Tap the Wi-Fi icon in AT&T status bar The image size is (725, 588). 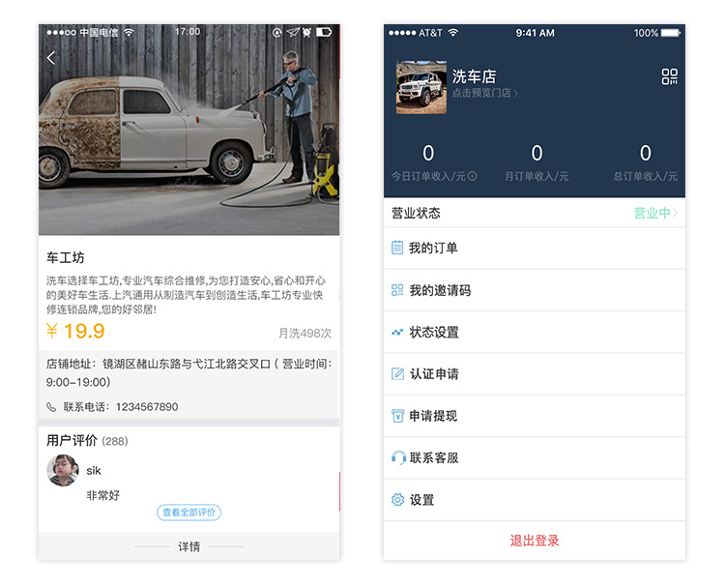click(453, 32)
